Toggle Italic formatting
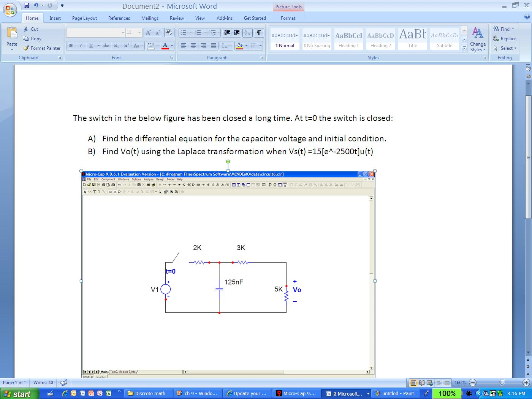 81,46
